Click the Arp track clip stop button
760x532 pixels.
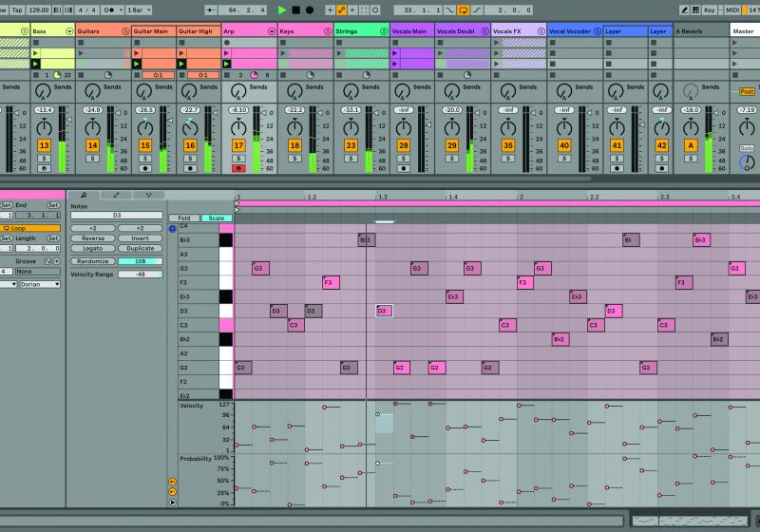point(226,75)
